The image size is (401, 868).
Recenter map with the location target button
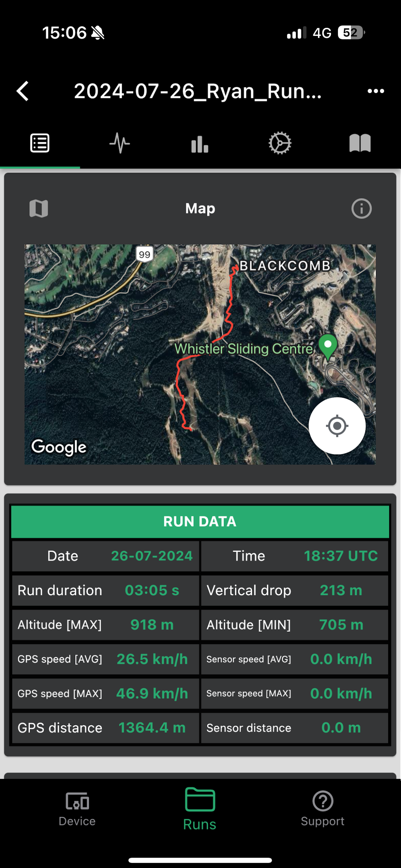(x=337, y=426)
